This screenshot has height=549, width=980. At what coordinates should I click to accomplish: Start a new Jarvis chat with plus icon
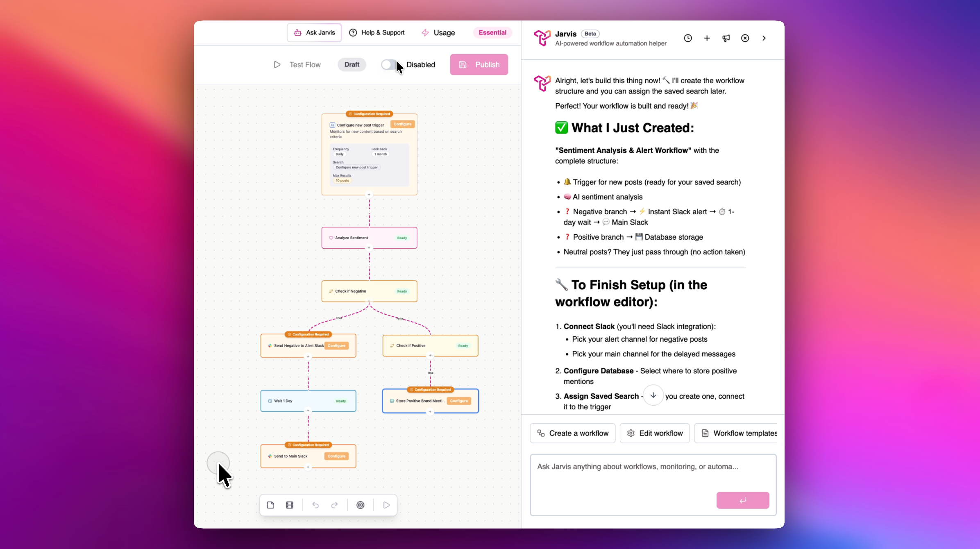coord(707,38)
